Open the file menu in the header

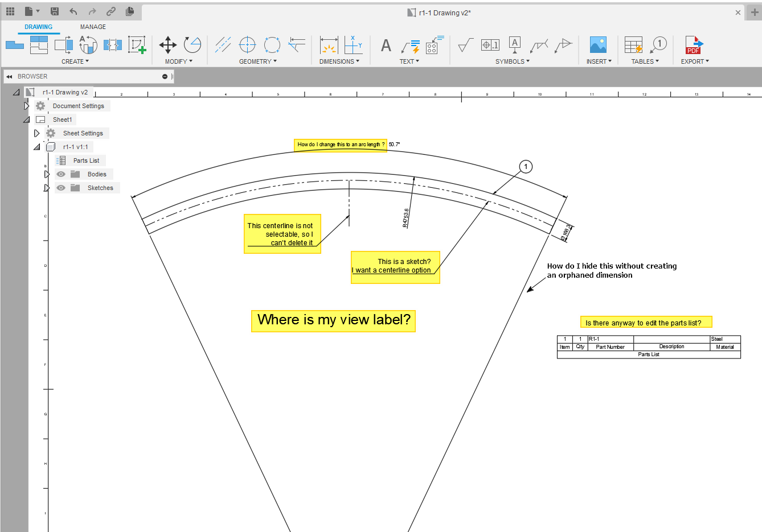click(32, 12)
